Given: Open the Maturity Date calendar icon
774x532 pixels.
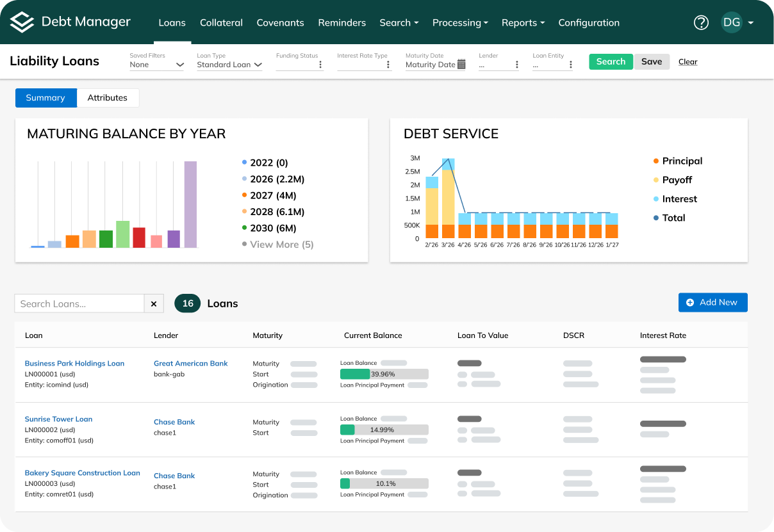Looking at the screenshot, I should point(461,65).
